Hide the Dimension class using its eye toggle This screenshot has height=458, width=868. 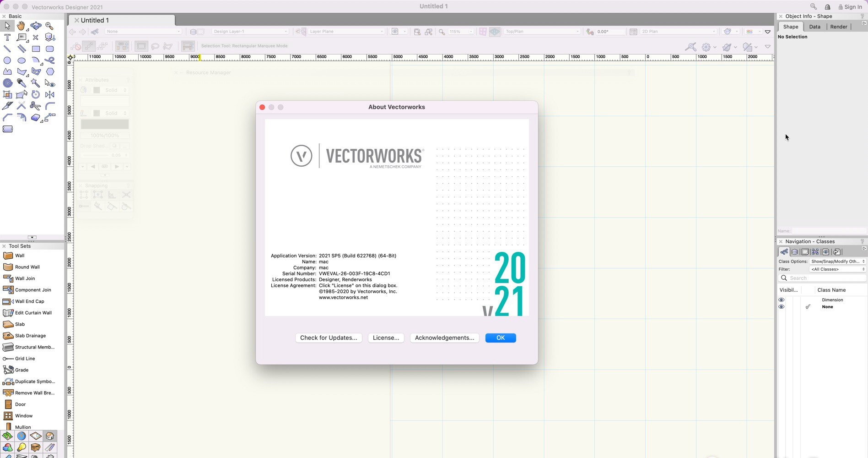pos(782,300)
